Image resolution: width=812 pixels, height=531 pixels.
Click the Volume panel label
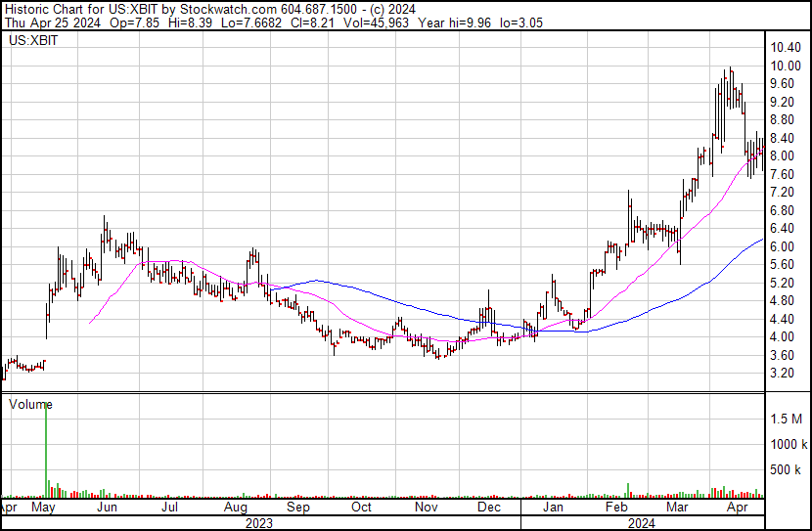coord(30,404)
